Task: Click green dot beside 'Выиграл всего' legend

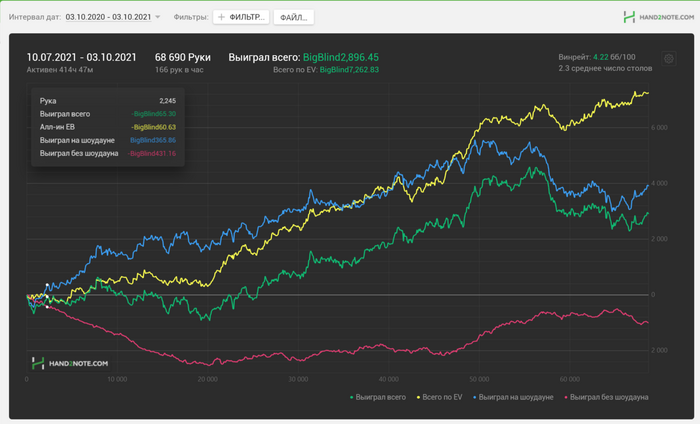Action: click(x=352, y=397)
